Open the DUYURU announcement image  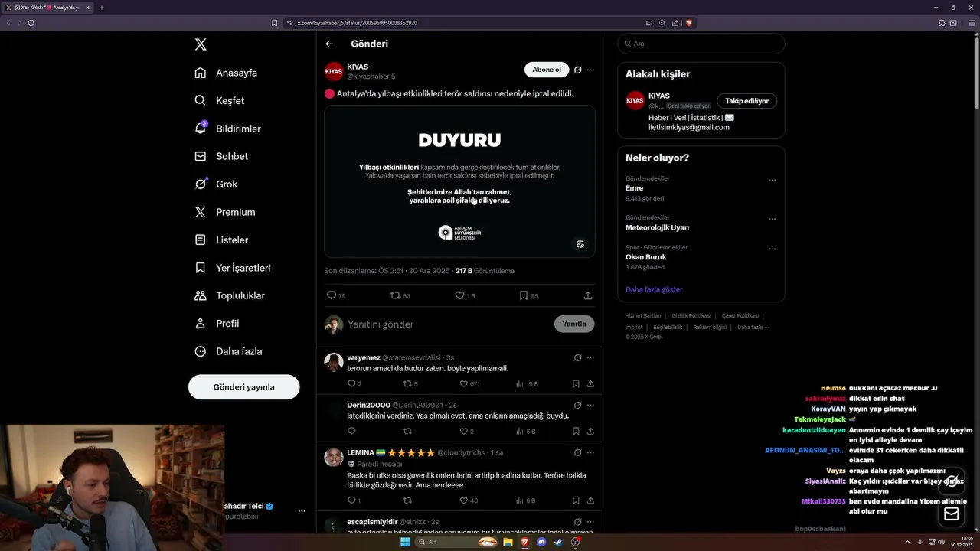click(459, 181)
